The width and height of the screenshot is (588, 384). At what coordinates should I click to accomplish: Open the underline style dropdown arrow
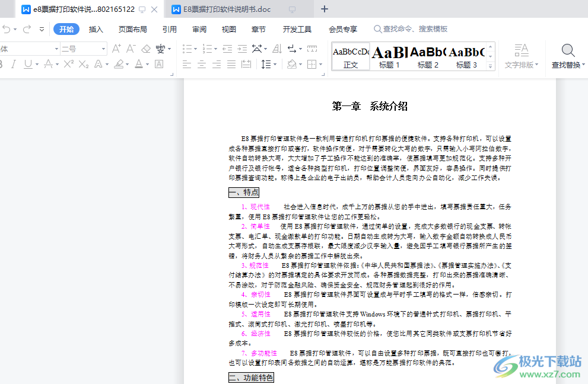(37, 65)
